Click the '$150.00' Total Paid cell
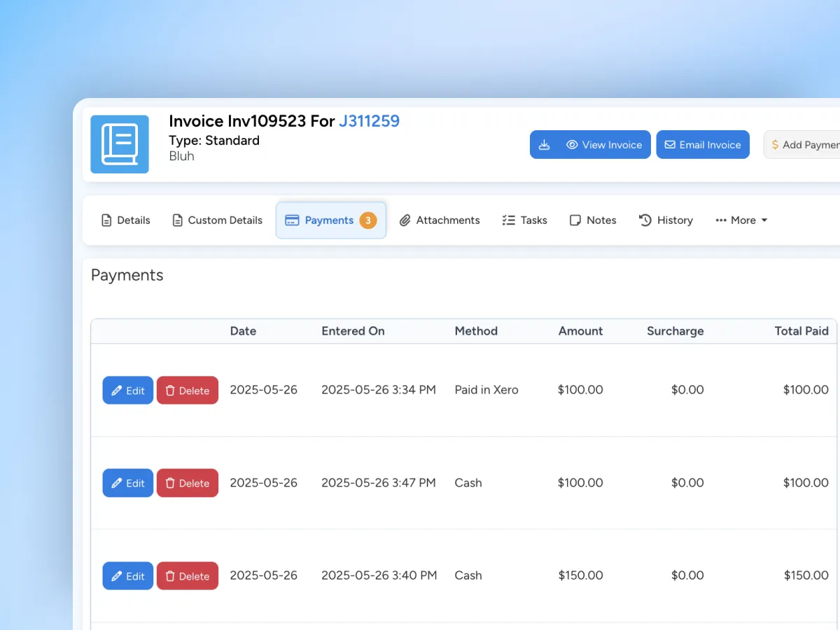The width and height of the screenshot is (840, 630). click(806, 575)
